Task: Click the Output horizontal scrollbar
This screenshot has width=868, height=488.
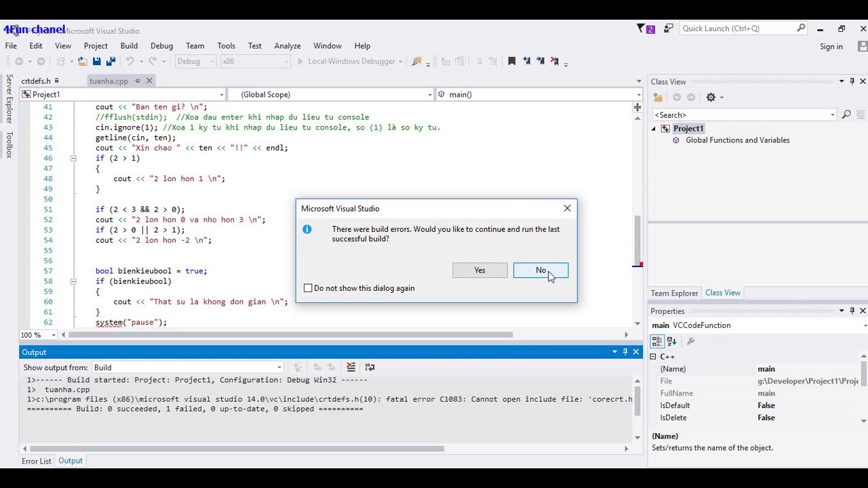Action: coord(237,449)
